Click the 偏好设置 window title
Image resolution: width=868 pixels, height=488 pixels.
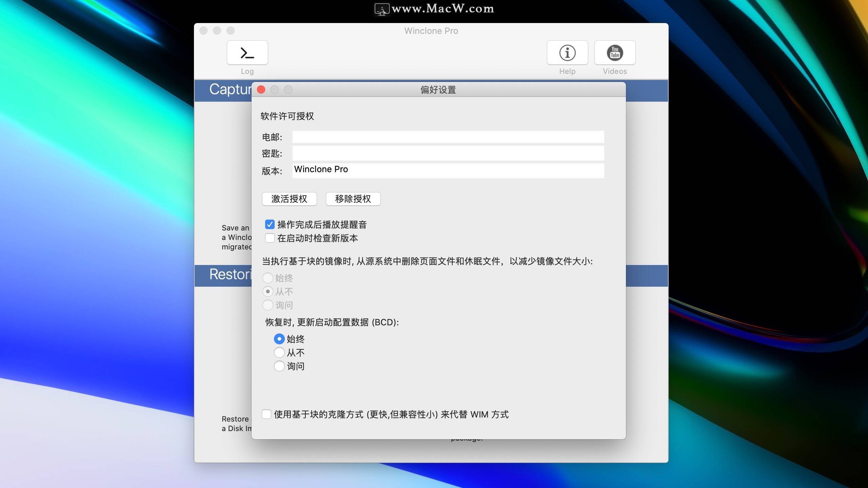click(x=438, y=90)
